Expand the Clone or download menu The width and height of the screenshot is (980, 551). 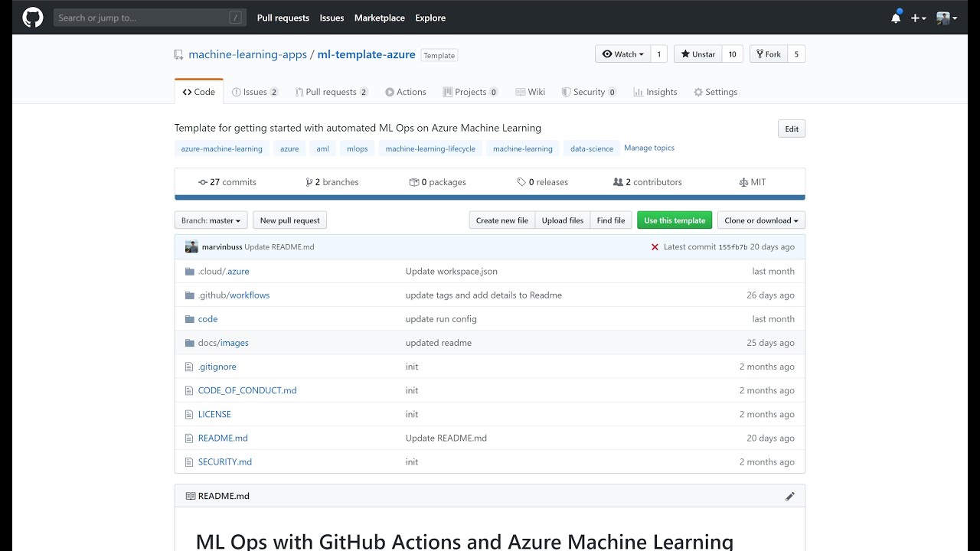click(760, 220)
